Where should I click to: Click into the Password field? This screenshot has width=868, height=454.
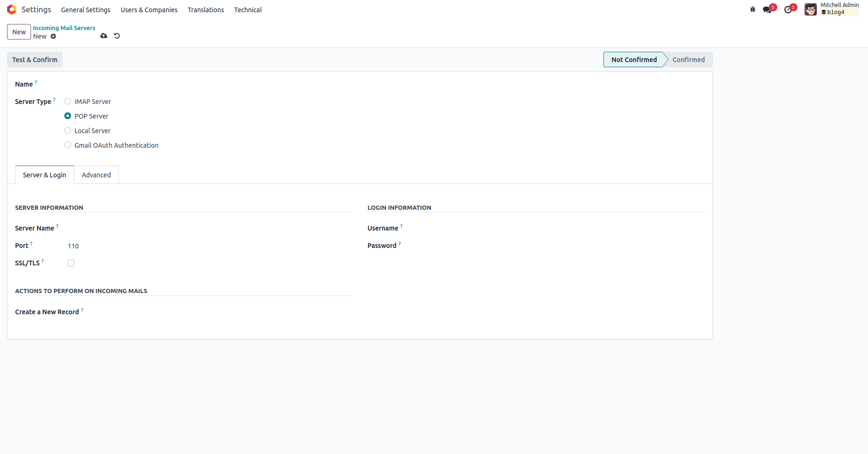click(563, 246)
